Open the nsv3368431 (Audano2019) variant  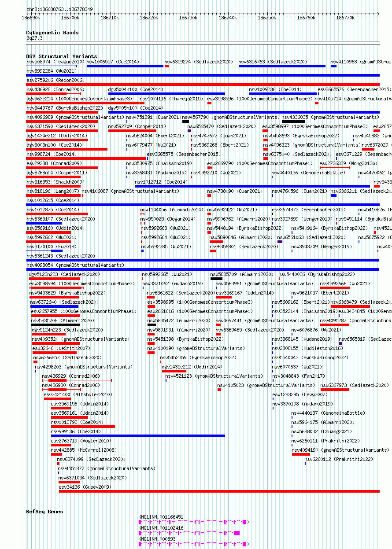click(x=156, y=173)
